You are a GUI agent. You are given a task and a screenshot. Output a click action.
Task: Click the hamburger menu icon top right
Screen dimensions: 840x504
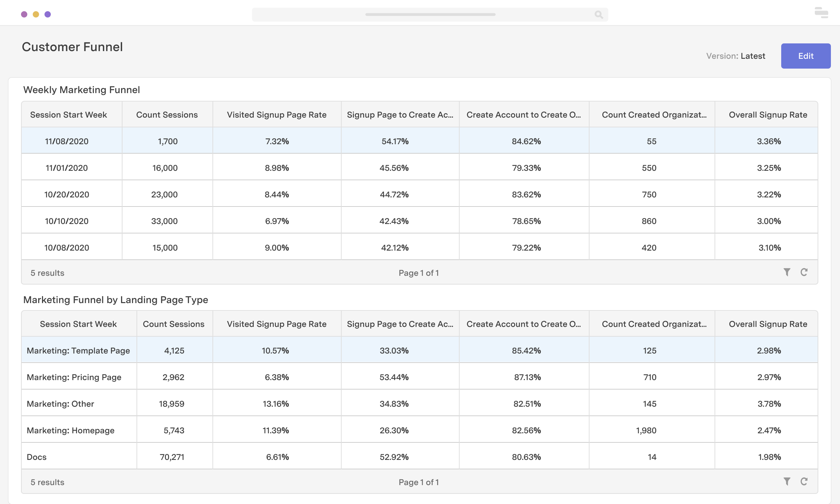pos(821,13)
